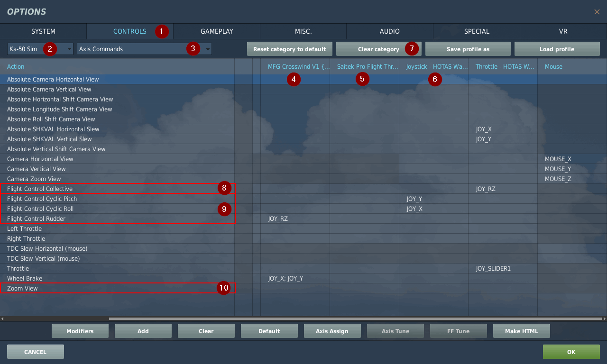The height and width of the screenshot is (364, 607).
Task: Cancel changes with the Cancel button
Action: click(36, 352)
